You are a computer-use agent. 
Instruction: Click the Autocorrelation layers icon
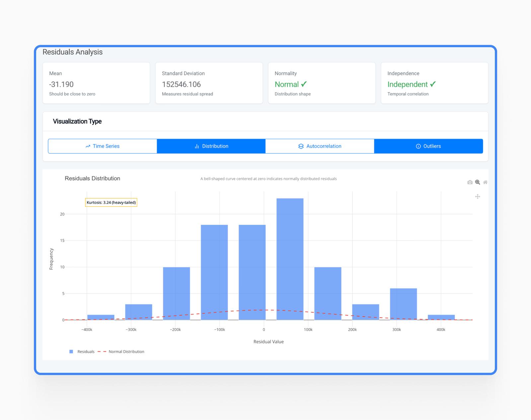pos(301,146)
